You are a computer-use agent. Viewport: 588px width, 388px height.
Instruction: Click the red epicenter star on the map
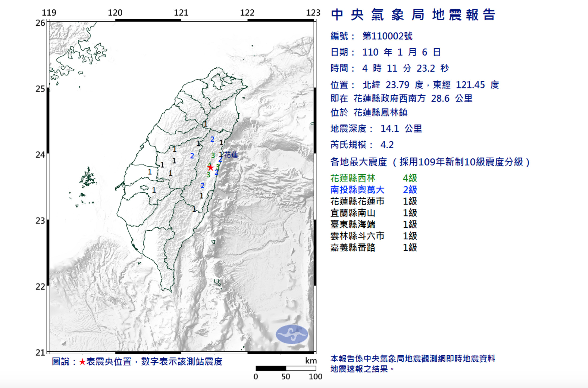pyautogui.click(x=211, y=168)
